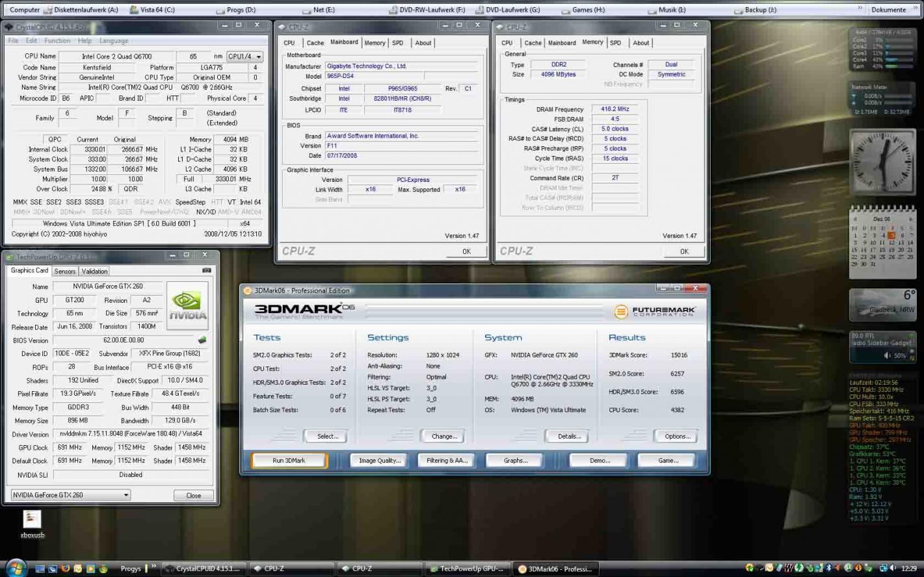Open the About tab in the Memory CPU-Z window

tap(641, 43)
